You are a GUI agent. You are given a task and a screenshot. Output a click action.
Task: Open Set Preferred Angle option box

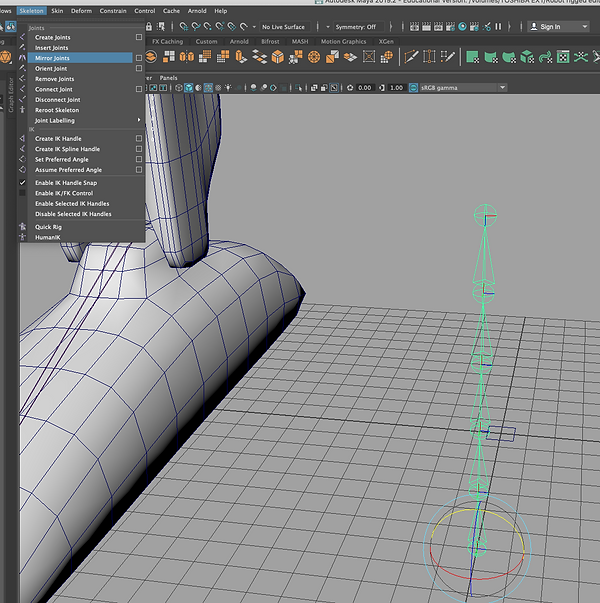click(139, 159)
